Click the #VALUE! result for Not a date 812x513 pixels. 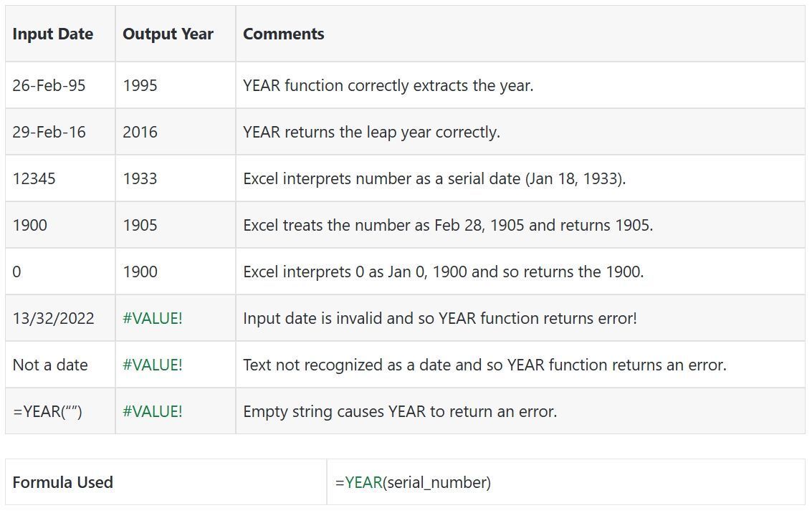click(x=153, y=365)
